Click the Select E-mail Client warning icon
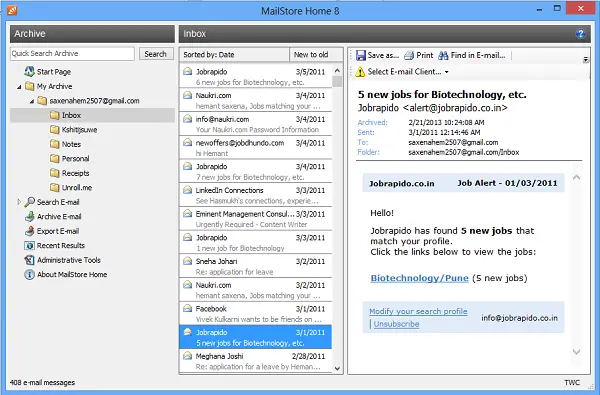600x395 pixels. point(360,72)
